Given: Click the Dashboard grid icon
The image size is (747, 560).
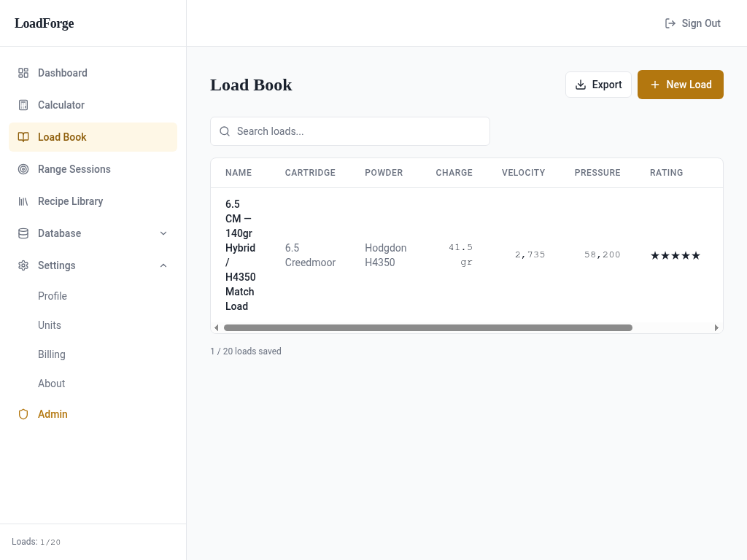Looking at the screenshot, I should coord(23,73).
